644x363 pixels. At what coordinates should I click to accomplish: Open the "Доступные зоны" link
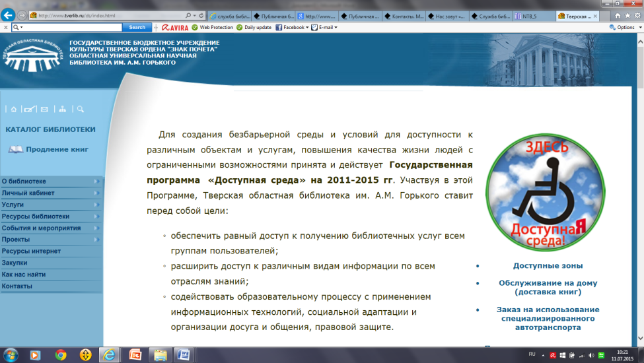pyautogui.click(x=548, y=266)
